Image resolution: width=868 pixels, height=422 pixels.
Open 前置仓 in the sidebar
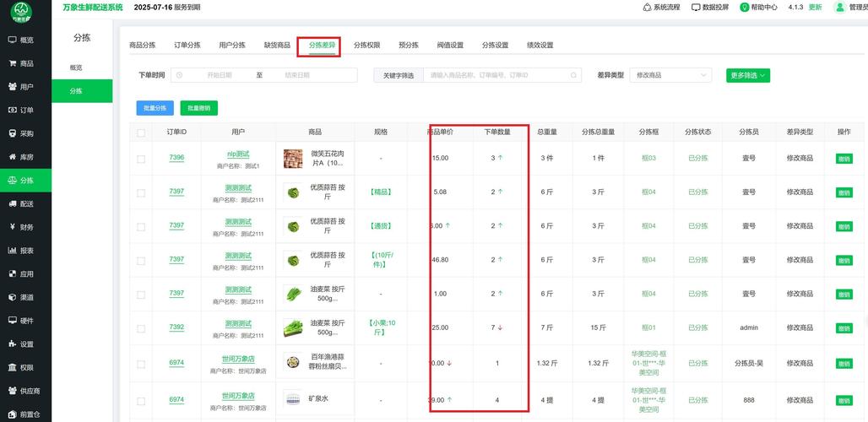click(25, 414)
